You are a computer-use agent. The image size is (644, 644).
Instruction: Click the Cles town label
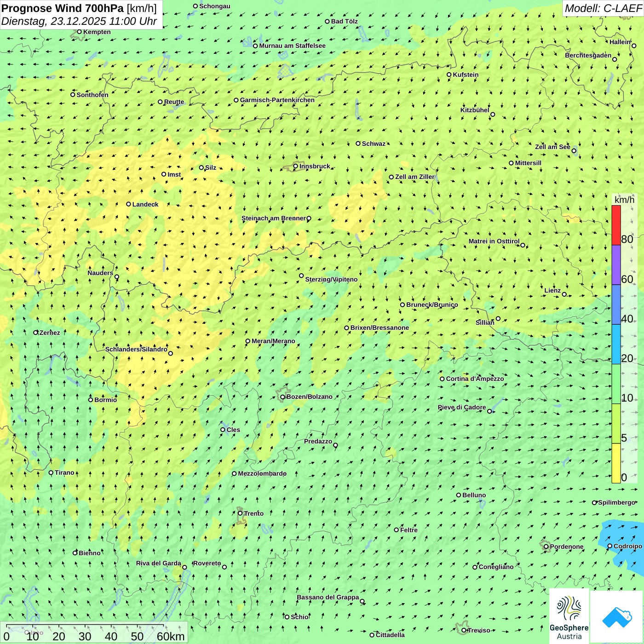[233, 430]
